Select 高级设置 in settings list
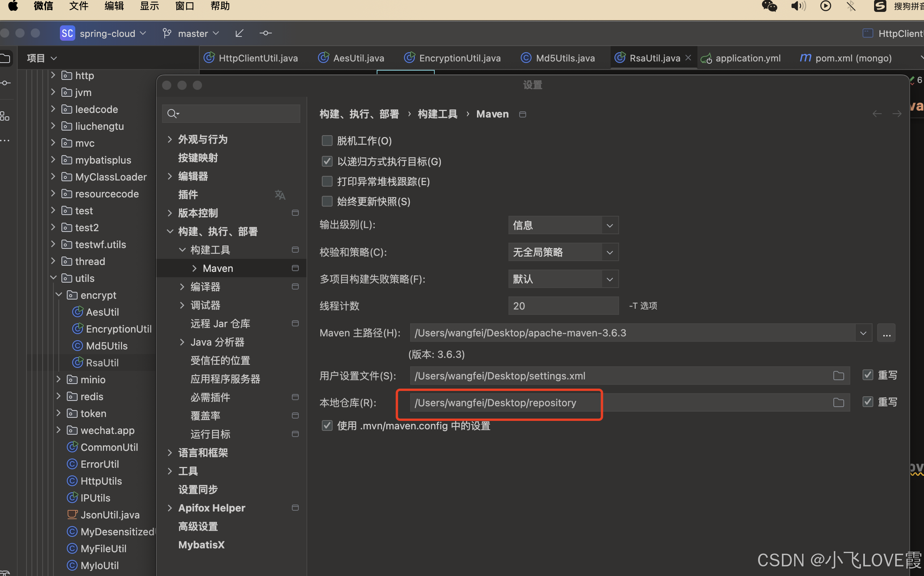The width and height of the screenshot is (924, 576). pos(198,526)
